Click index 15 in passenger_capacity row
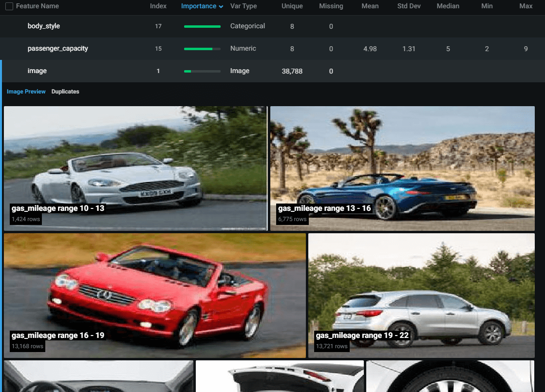 point(158,49)
